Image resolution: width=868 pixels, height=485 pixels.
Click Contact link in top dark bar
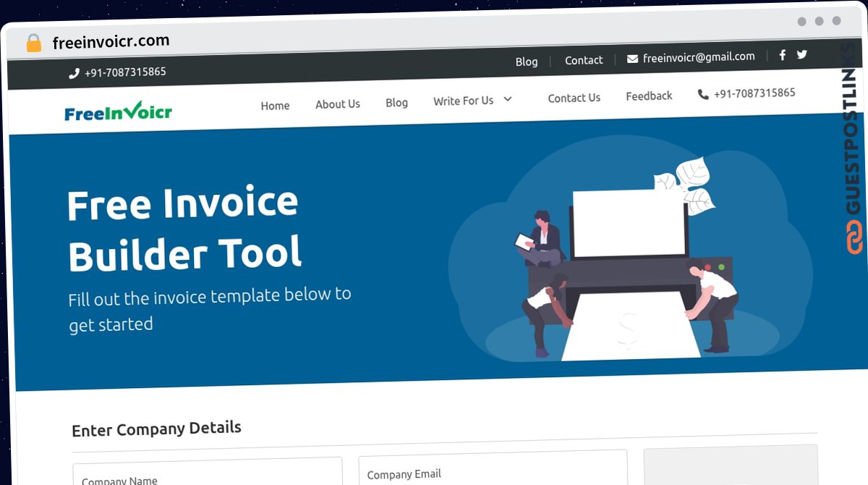(x=584, y=60)
